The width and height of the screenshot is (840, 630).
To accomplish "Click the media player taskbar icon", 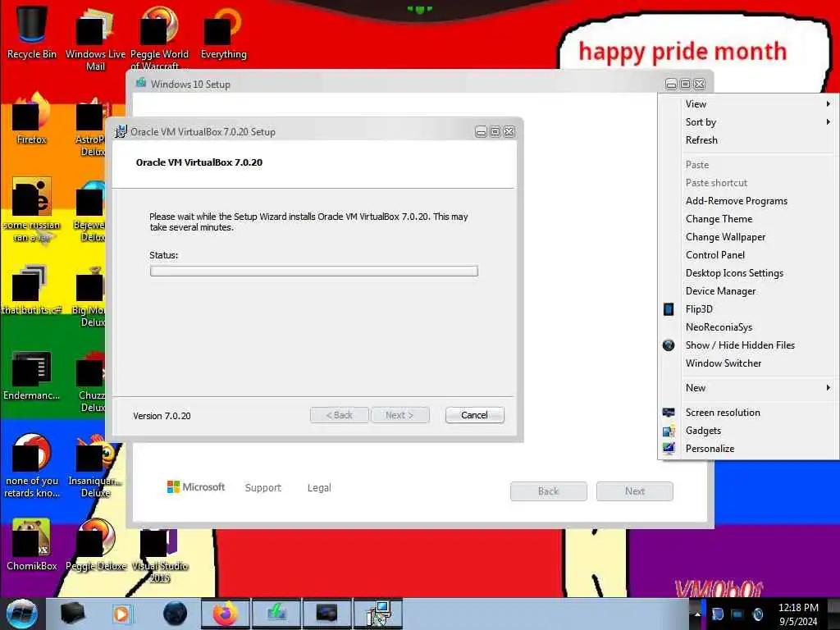I will 121,614.
